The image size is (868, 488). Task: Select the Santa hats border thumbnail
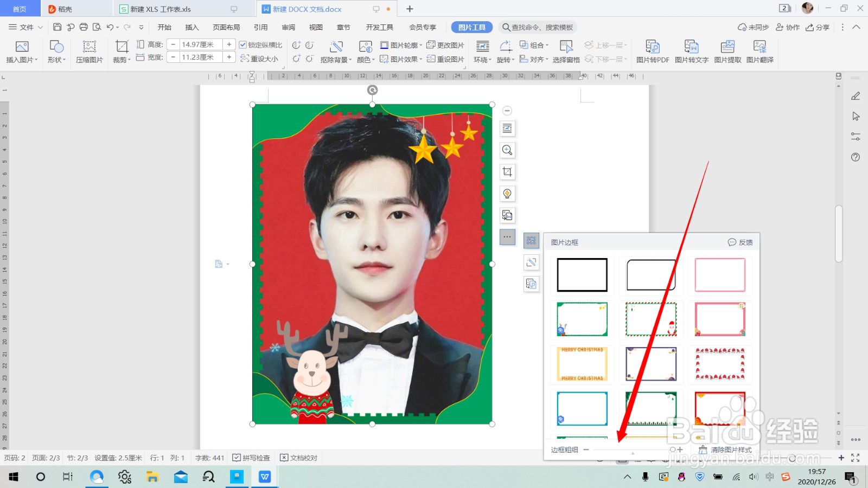(720, 364)
